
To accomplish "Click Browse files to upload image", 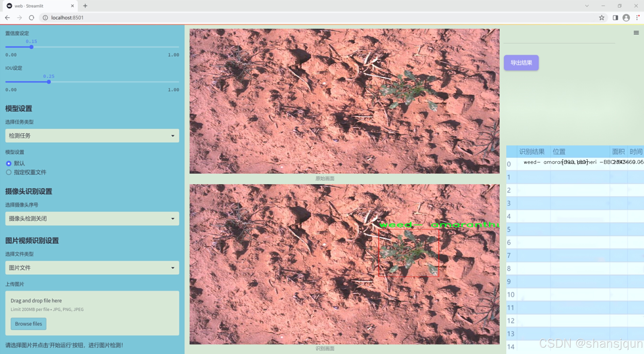I will [28, 324].
